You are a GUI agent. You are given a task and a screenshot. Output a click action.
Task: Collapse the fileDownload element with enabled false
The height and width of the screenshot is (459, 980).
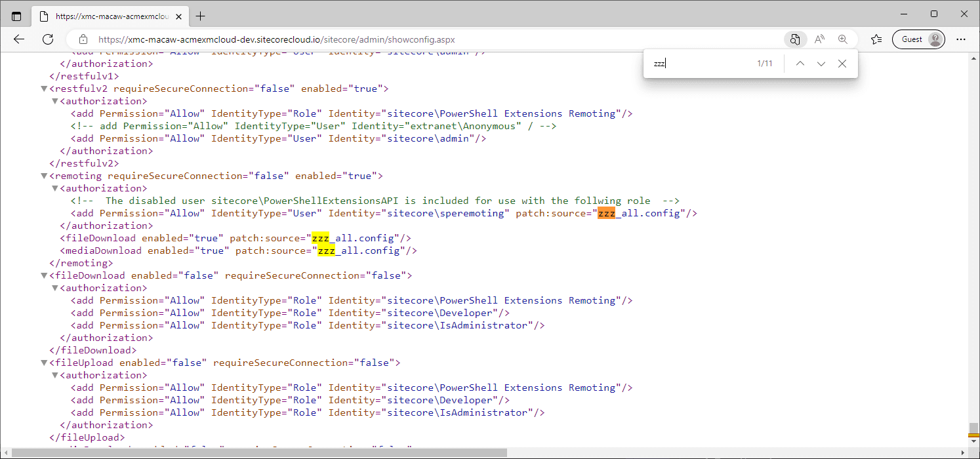(x=44, y=275)
